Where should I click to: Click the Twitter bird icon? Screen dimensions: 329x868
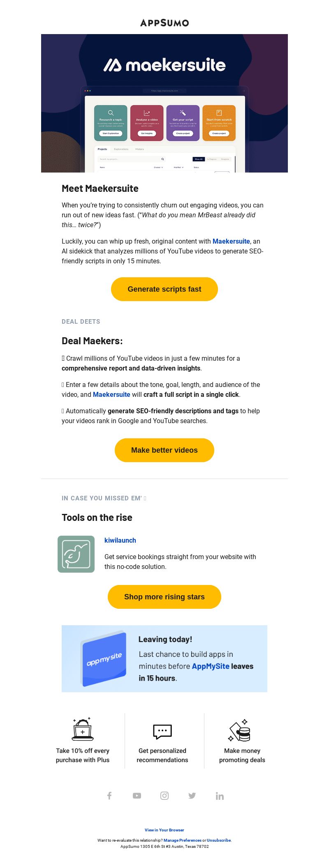point(192,796)
